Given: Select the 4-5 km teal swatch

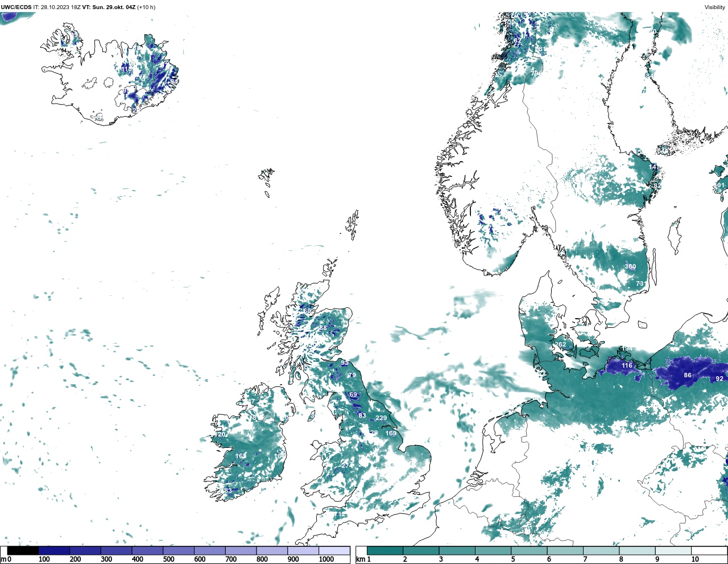Looking at the screenshot, I should click(x=493, y=550).
